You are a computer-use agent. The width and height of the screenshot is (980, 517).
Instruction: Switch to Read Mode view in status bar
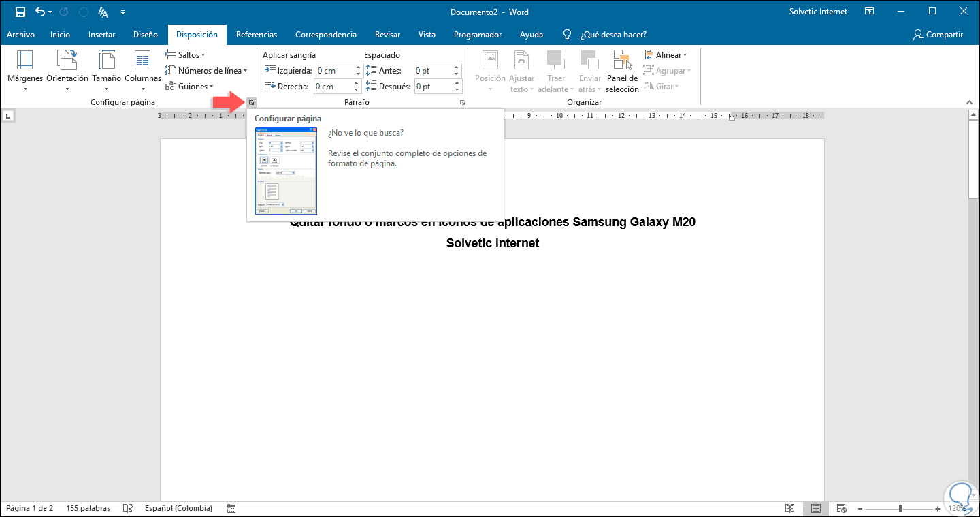[x=789, y=508]
